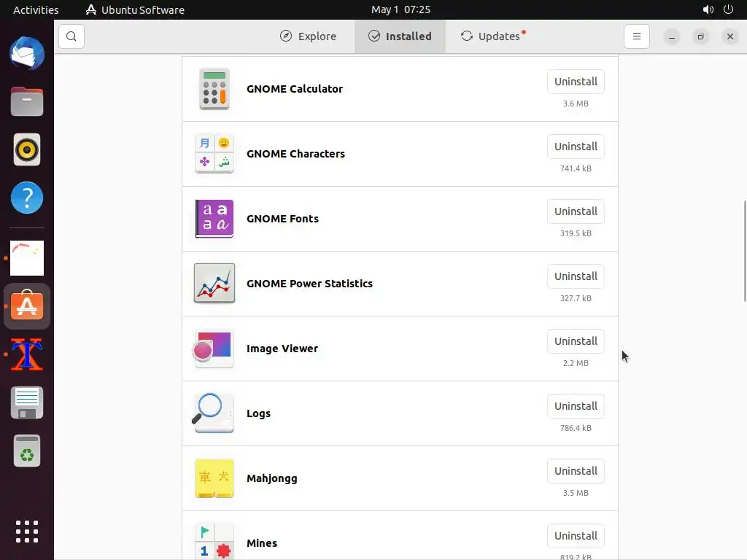Viewport: 747px width, 560px height.
Task: Open Help from the dock
Action: tap(27, 198)
